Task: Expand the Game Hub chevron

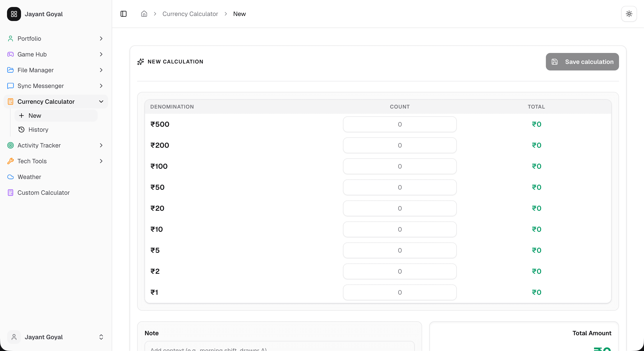Action: pos(101,54)
